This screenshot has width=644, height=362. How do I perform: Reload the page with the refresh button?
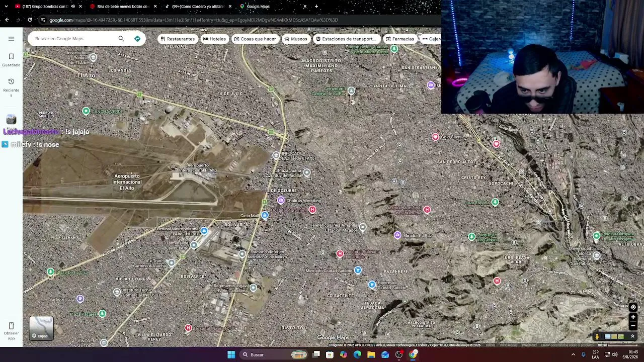(30, 20)
